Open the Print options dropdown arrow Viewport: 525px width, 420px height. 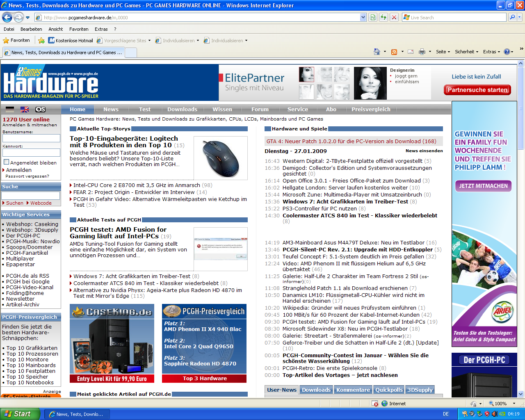[430, 52]
